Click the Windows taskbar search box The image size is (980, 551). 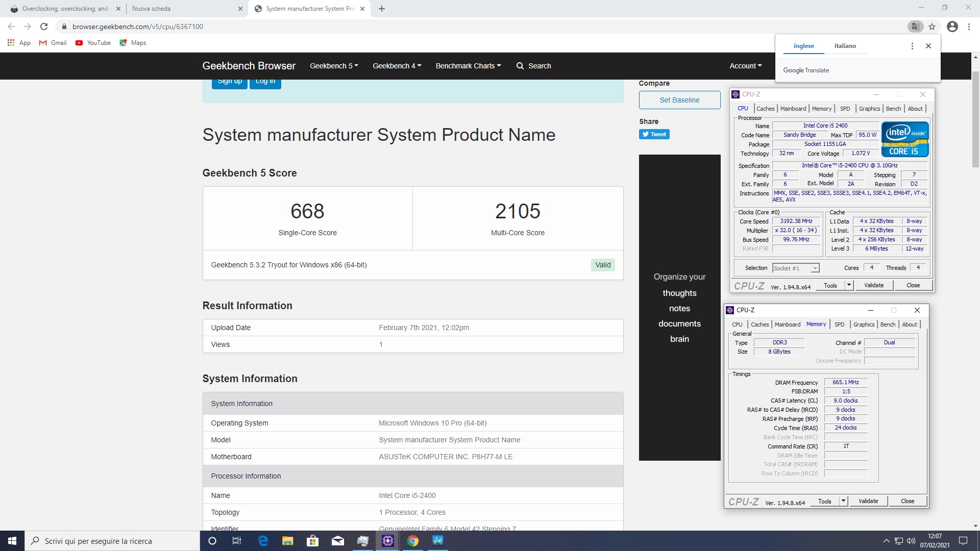pyautogui.click(x=112, y=541)
